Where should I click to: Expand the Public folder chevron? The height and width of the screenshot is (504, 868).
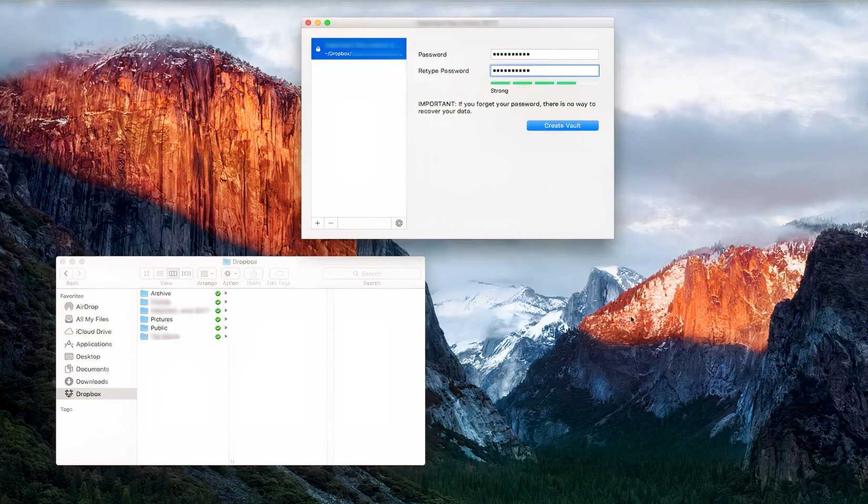pos(226,328)
